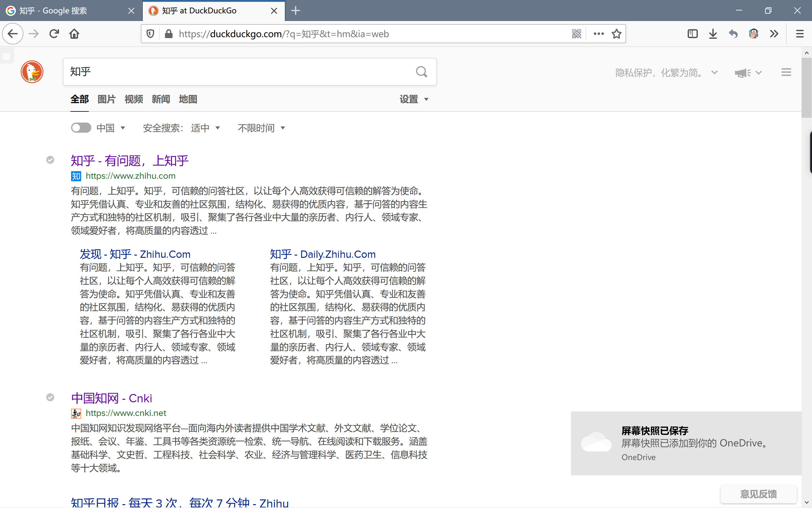Image resolution: width=812 pixels, height=508 pixels.
Task: Open DuckDuckGo side hamburger menu
Action: click(786, 72)
